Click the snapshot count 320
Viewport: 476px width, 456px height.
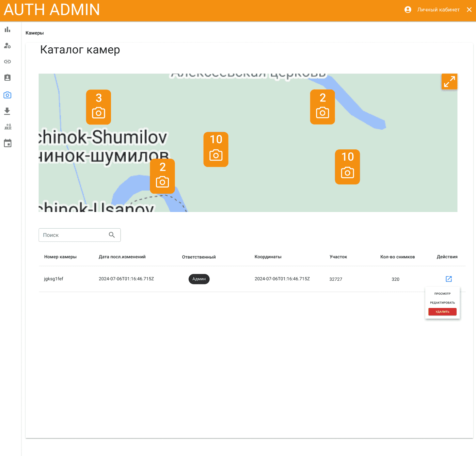click(395, 279)
